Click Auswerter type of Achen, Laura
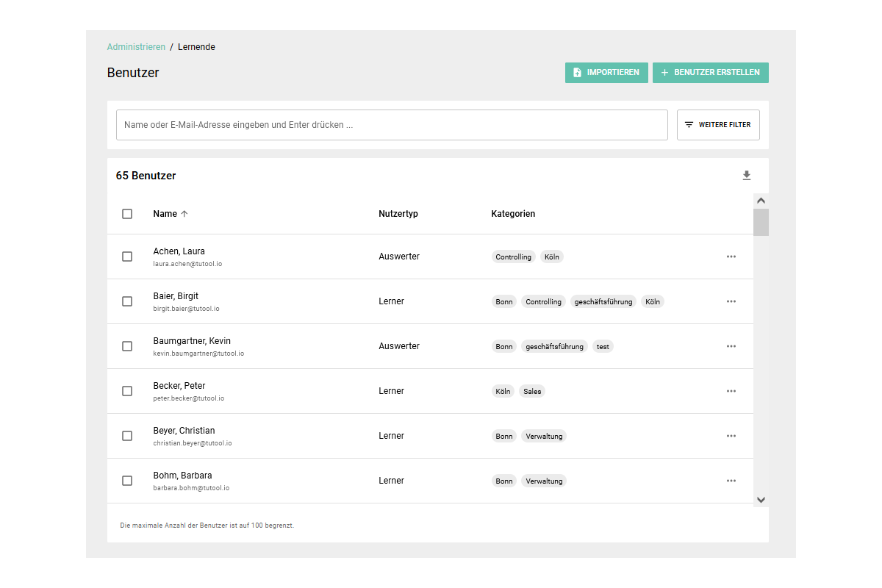Image resolution: width=882 pixels, height=588 pixels. coord(399,257)
